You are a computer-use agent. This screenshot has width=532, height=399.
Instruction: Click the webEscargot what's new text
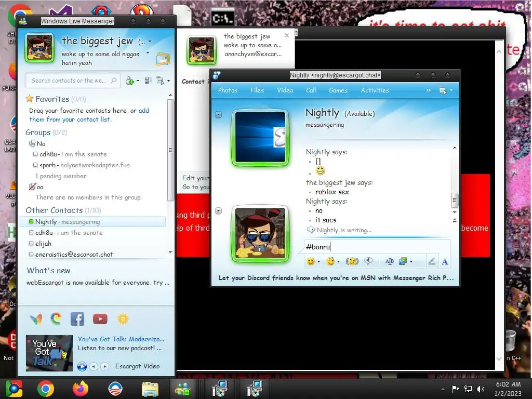coord(98,283)
